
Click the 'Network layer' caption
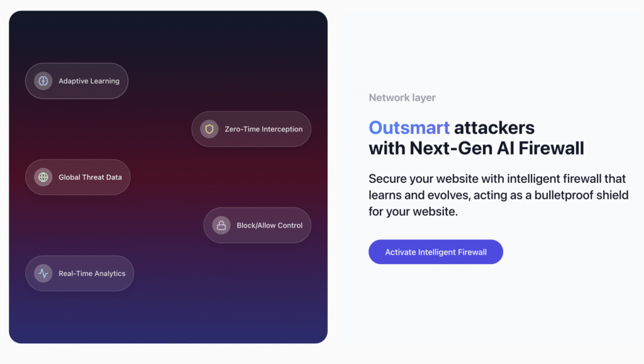(402, 97)
